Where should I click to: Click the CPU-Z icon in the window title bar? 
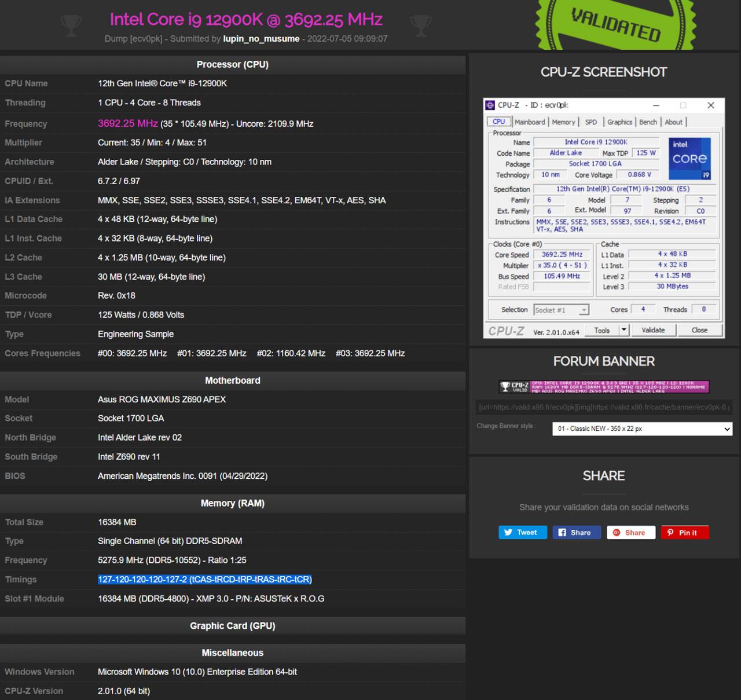point(490,105)
